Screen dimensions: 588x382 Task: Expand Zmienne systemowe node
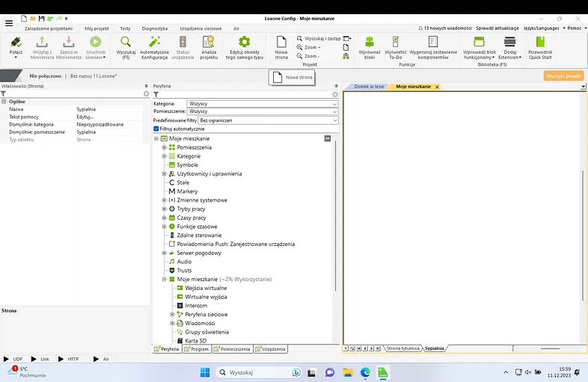click(164, 200)
